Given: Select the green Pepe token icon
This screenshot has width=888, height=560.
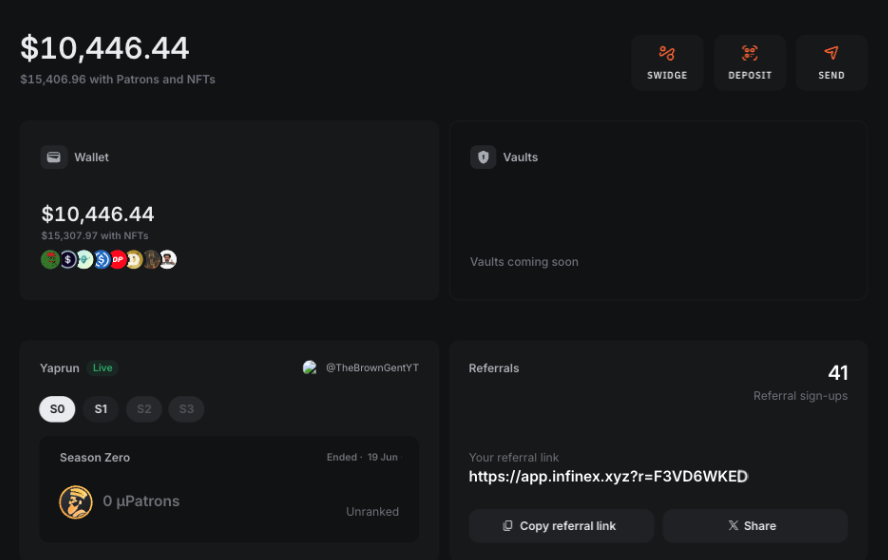Looking at the screenshot, I should 50,260.
